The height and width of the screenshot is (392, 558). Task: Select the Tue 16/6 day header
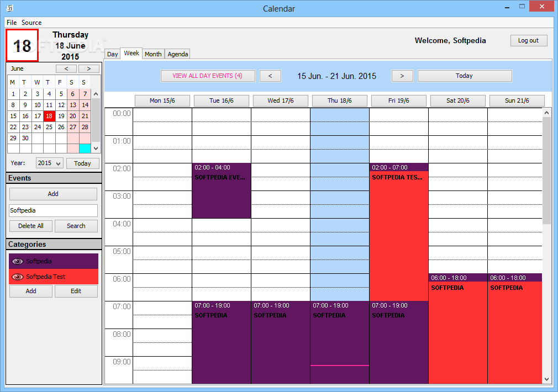[222, 100]
